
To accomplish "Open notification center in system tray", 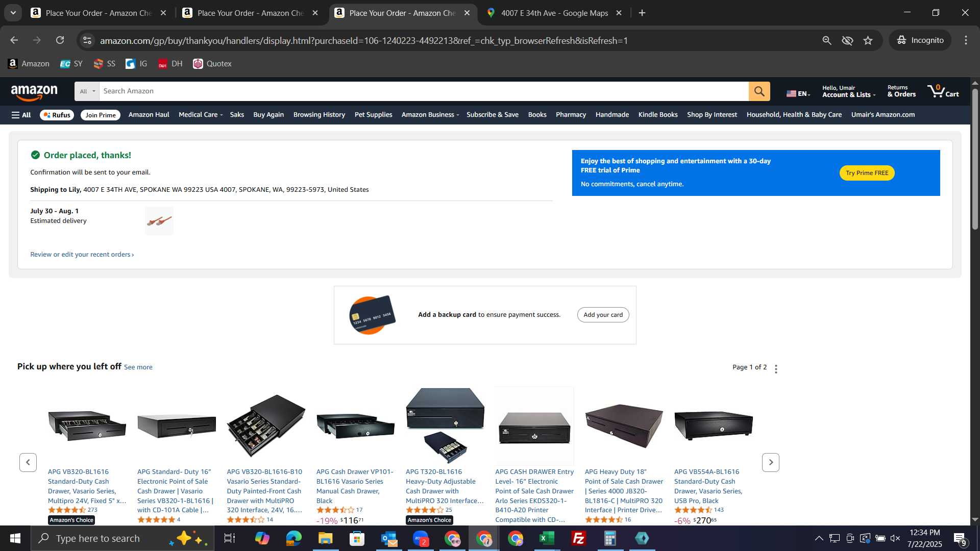I will tap(960, 538).
